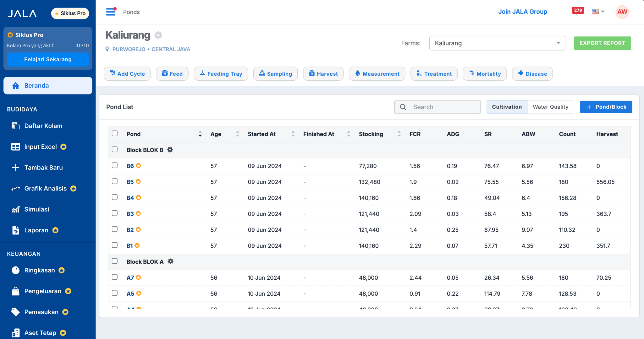This screenshot has height=339, width=644.
Task: Click the Tambak Baru plus icon
Action: 15,168
